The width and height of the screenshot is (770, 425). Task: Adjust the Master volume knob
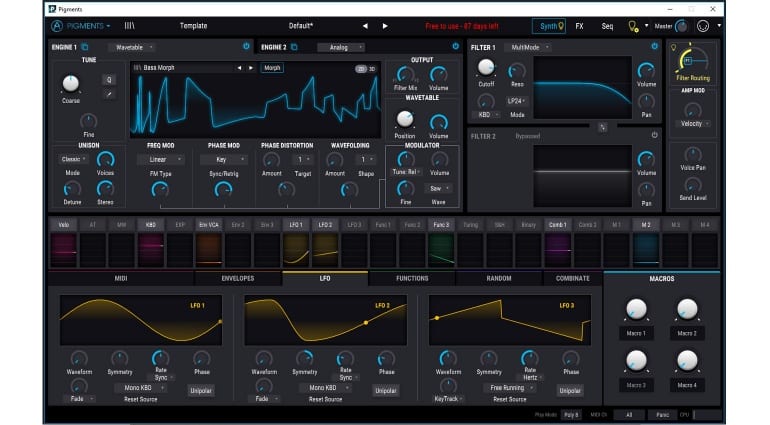(x=682, y=27)
